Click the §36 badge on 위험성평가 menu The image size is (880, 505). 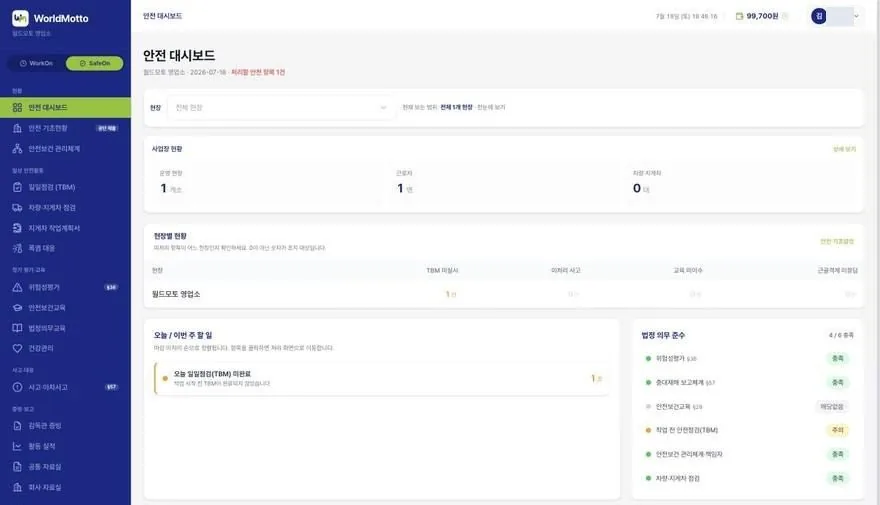(111, 287)
